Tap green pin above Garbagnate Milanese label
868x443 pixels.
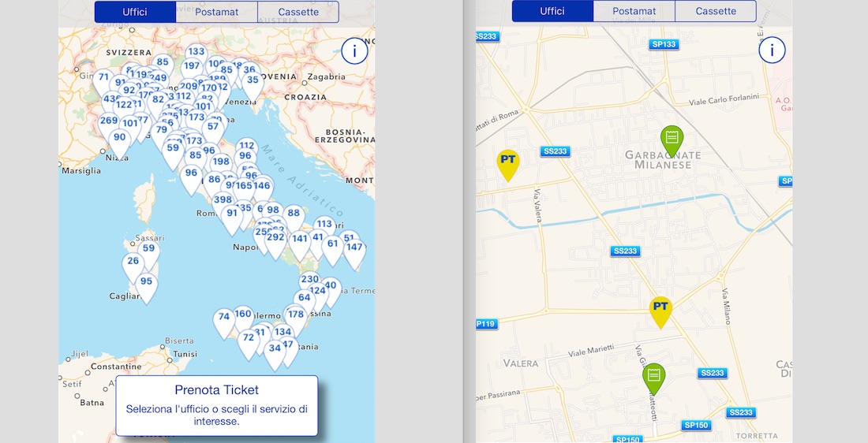672,139
